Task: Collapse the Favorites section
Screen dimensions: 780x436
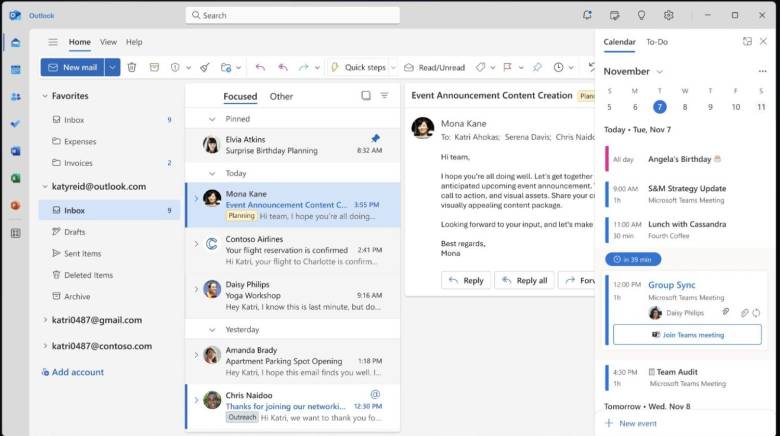Action: 45,96
